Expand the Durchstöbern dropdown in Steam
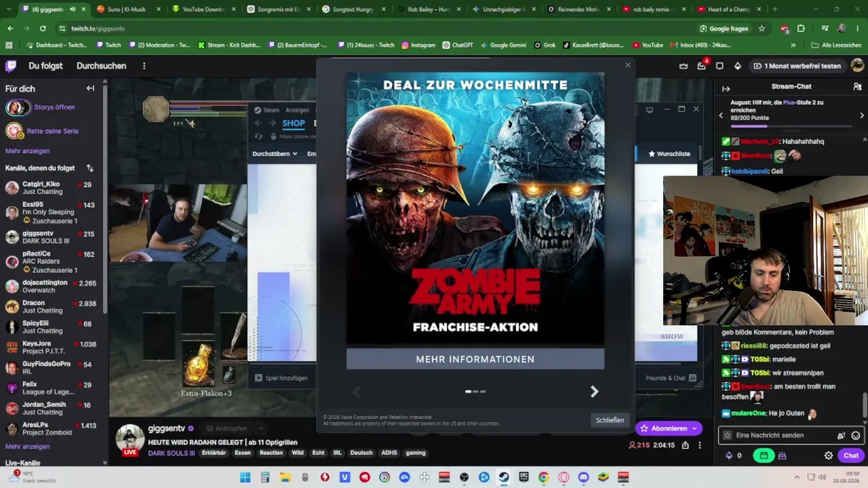 click(275, 154)
